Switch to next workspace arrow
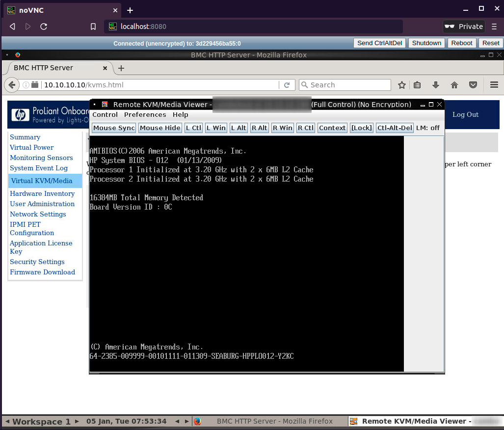Image resolution: width=504 pixels, height=430 pixels. 77,421
